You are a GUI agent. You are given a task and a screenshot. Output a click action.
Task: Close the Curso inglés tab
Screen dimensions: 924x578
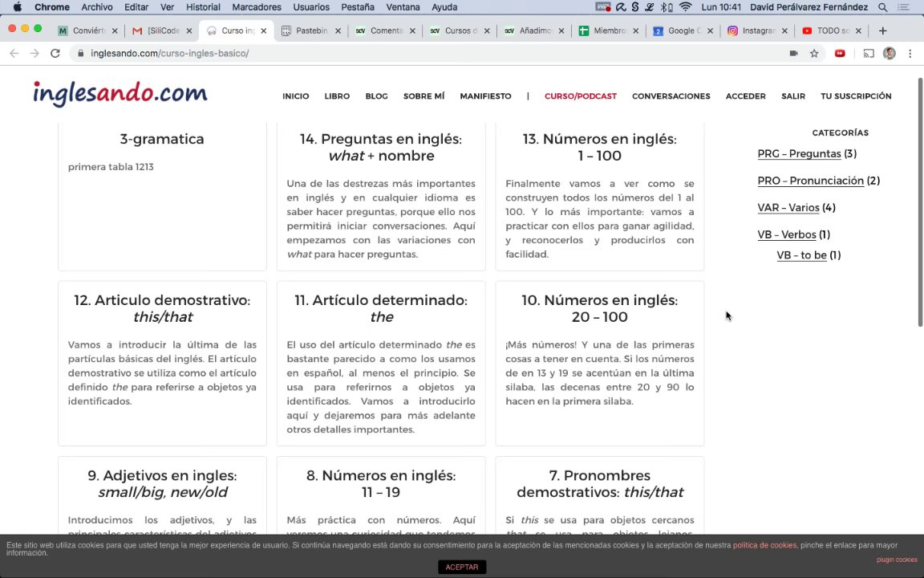tap(263, 31)
